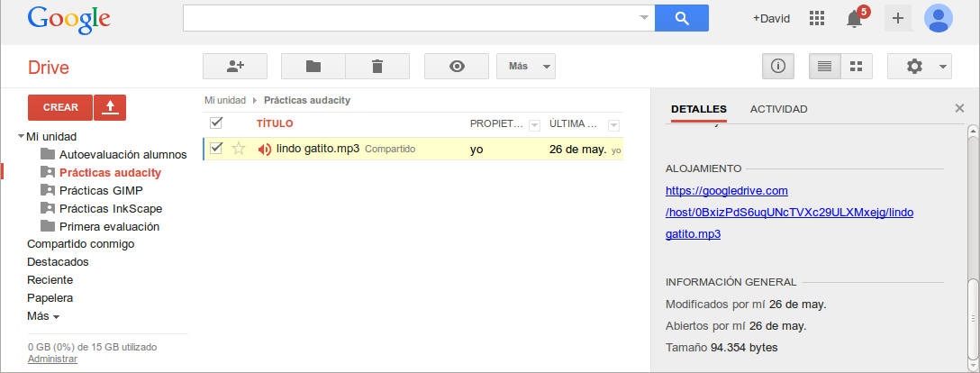Image resolution: width=980 pixels, height=373 pixels.
Task: Click Prácticas GIMP shared folder icon
Action: pyautogui.click(x=48, y=190)
